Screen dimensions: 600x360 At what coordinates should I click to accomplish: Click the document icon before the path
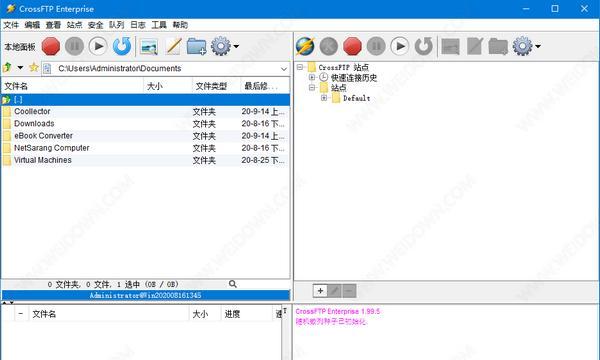pos(47,68)
